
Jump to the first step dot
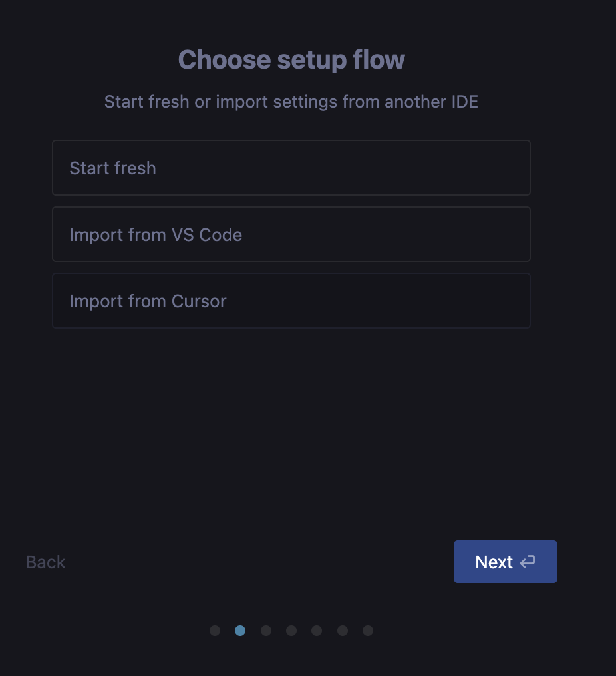coord(215,631)
